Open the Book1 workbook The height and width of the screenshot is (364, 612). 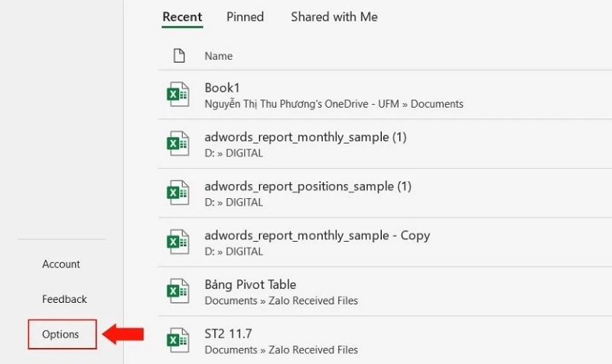pyautogui.click(x=223, y=88)
